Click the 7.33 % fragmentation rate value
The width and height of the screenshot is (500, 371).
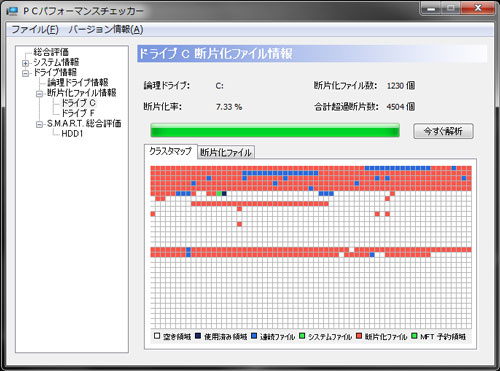point(229,107)
